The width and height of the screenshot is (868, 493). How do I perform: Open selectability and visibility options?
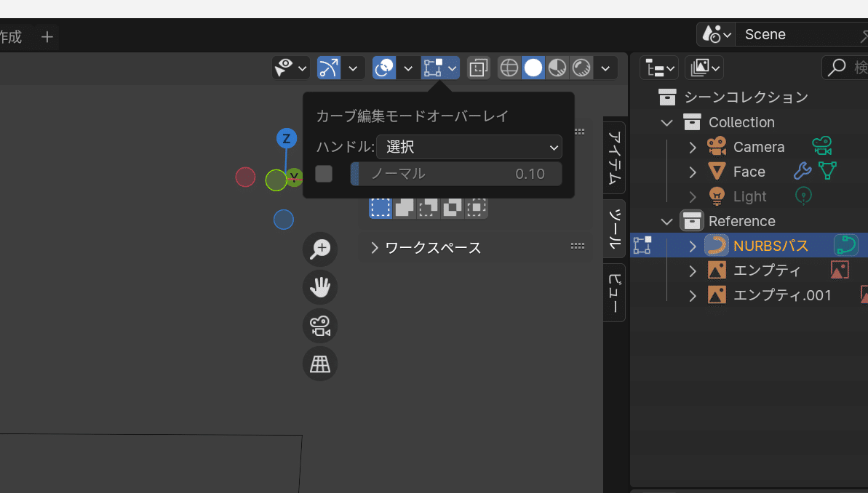click(290, 68)
